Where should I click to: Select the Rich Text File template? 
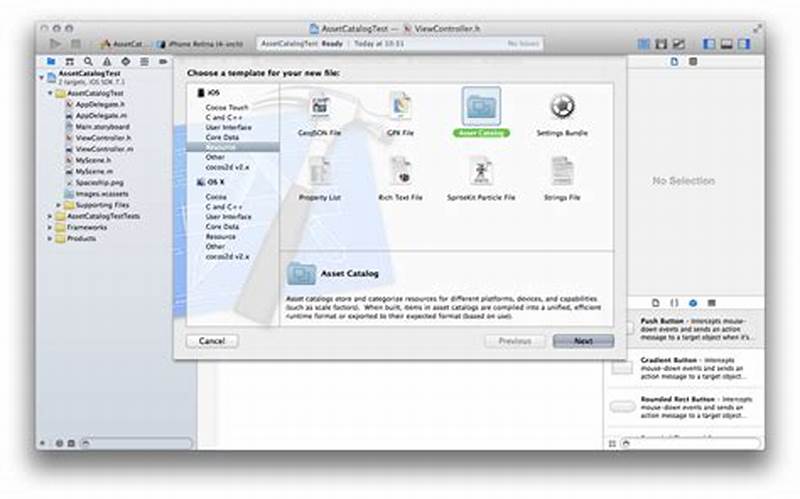[401, 179]
